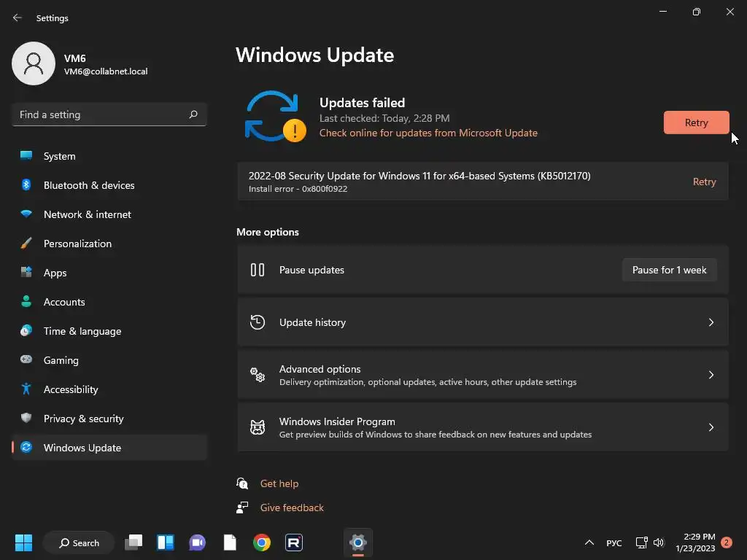Show hidden system tray icons
Image resolution: width=747 pixels, height=560 pixels.
tap(589, 542)
